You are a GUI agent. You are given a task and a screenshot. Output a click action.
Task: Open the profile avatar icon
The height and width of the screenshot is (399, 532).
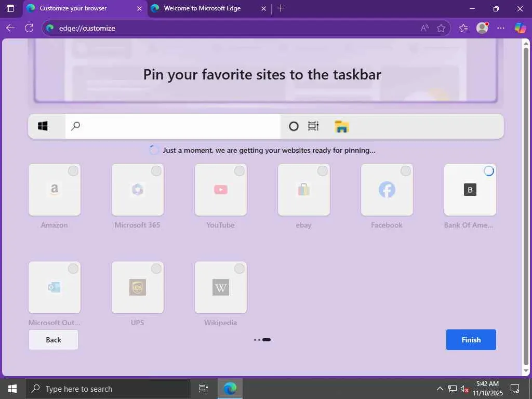pyautogui.click(x=482, y=28)
